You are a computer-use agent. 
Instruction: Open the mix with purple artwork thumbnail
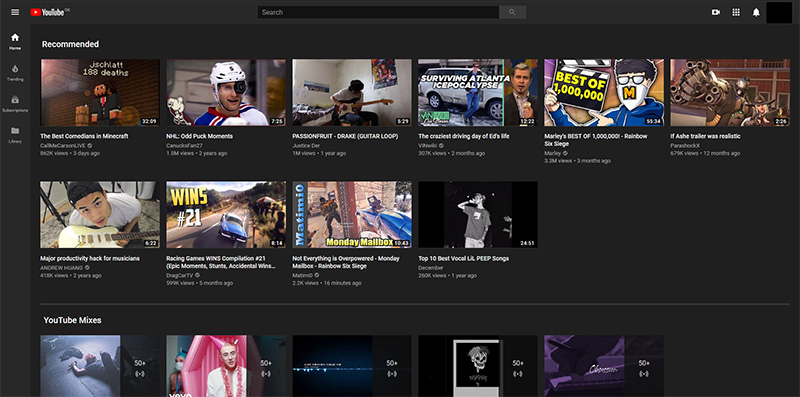tap(604, 366)
